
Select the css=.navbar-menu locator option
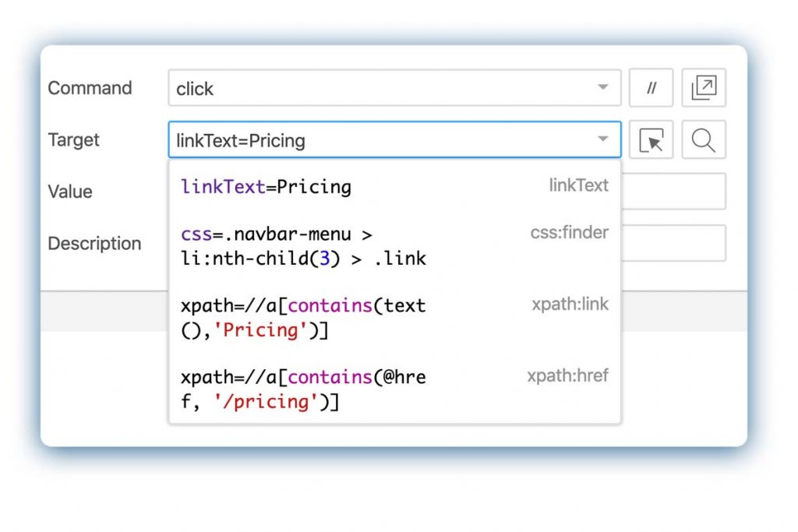tap(304, 245)
